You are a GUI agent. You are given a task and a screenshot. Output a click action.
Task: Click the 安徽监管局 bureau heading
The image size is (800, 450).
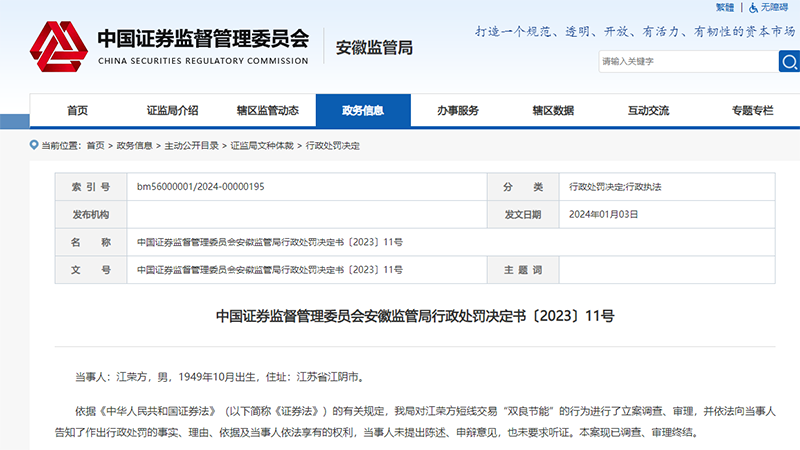point(374,47)
